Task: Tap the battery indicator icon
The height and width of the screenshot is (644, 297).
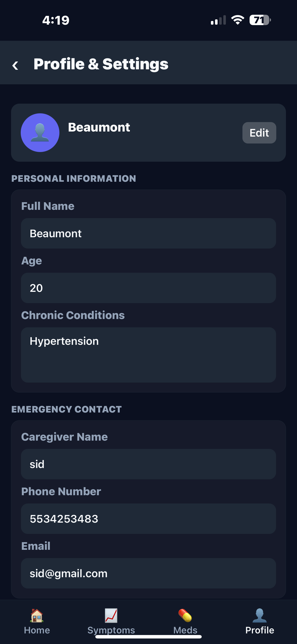Action: [260, 20]
